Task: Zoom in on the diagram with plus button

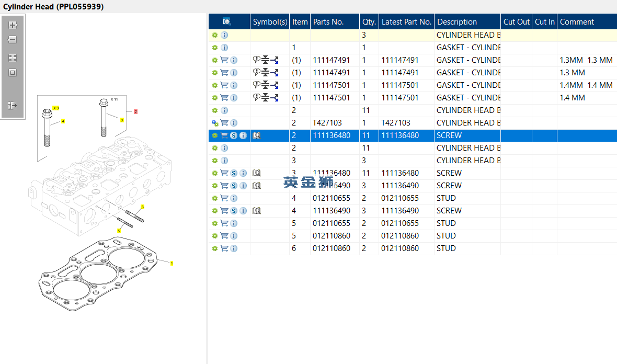Action: (x=13, y=25)
